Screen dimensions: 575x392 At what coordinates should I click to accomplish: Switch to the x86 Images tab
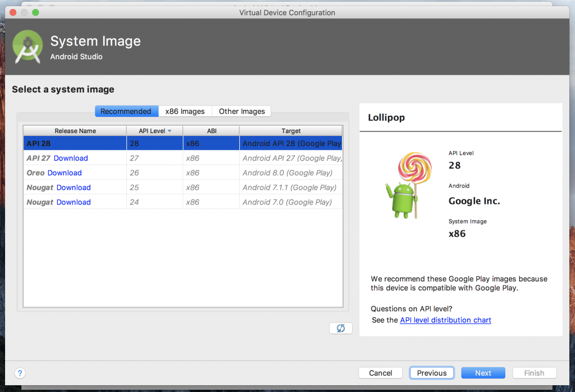click(185, 111)
